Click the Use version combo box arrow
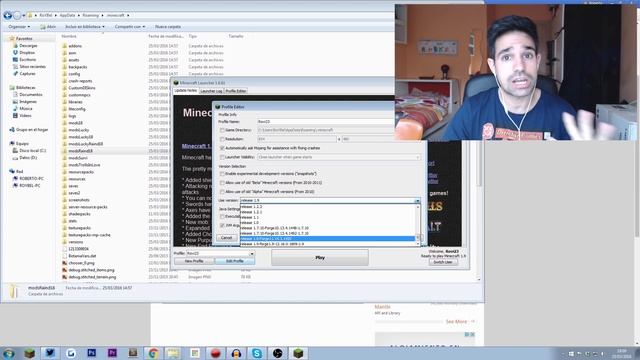Screen dimensions: 640x360 click(417, 201)
